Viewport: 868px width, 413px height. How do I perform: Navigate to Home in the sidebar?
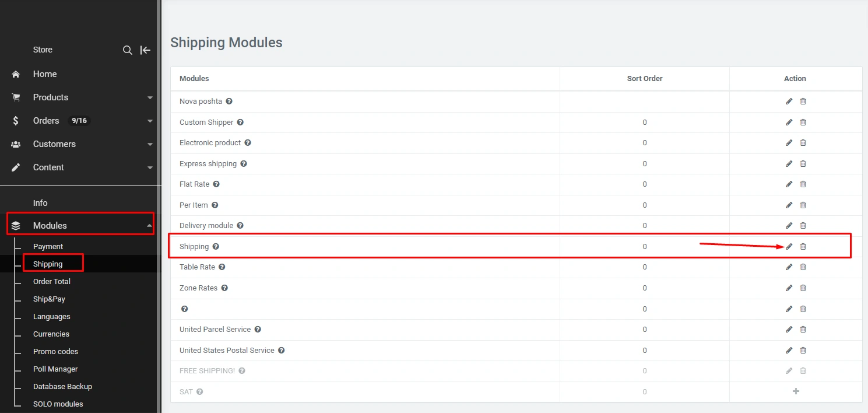44,74
